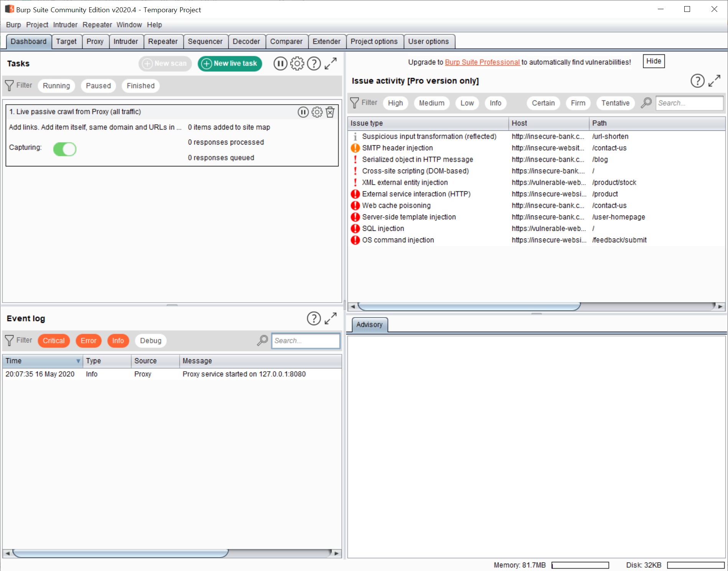Click the Event log search magnifier icon

tap(263, 341)
